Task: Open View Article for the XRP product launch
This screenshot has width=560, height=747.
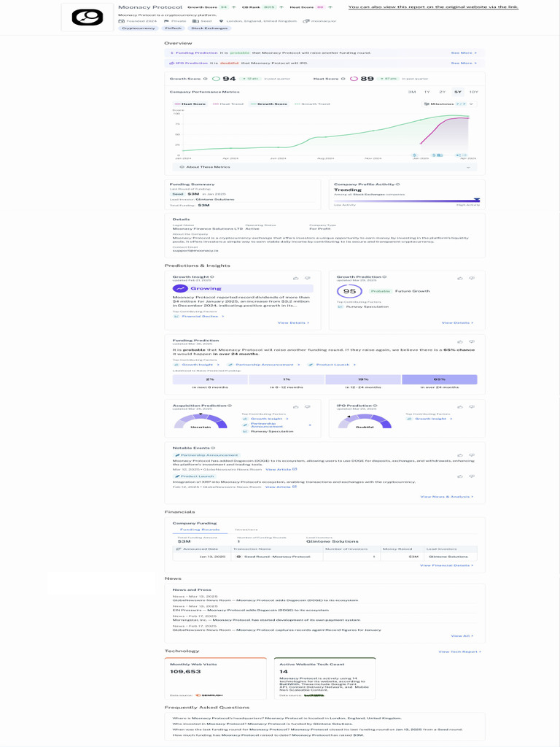Action: pos(281,487)
